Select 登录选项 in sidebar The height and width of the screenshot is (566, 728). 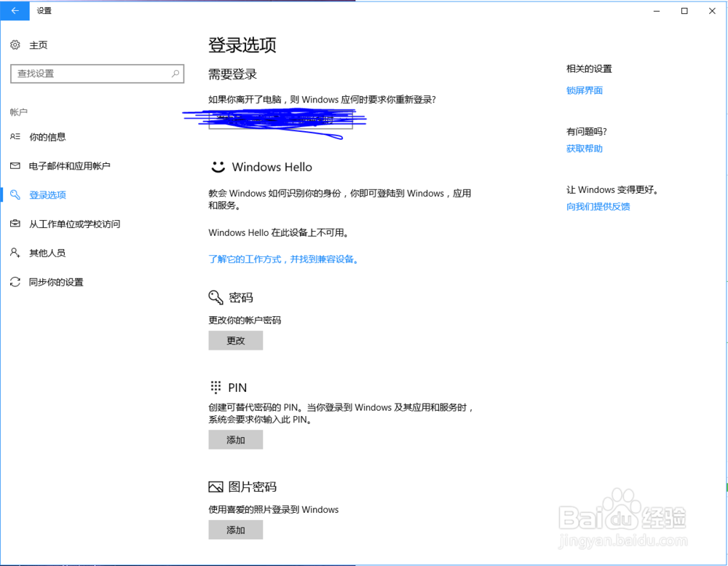pos(47,194)
